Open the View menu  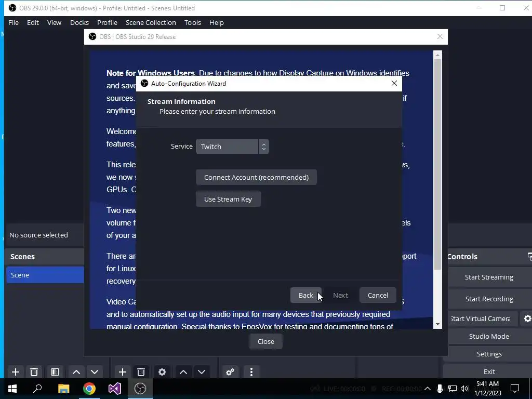[54, 23]
